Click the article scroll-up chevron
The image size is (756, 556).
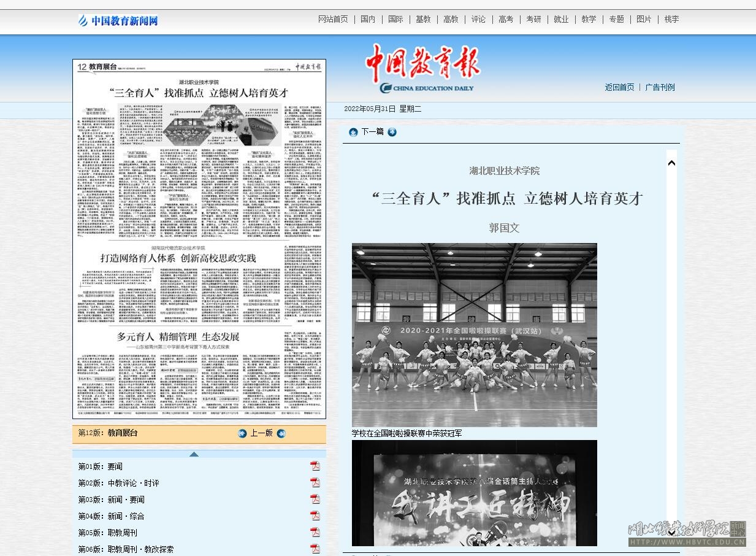coord(671,163)
